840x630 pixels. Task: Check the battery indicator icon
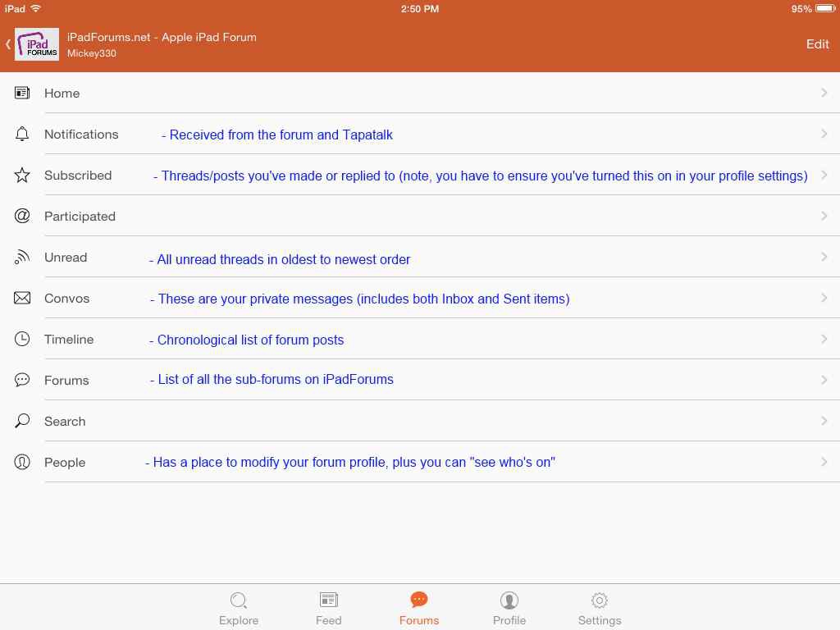[x=825, y=8]
